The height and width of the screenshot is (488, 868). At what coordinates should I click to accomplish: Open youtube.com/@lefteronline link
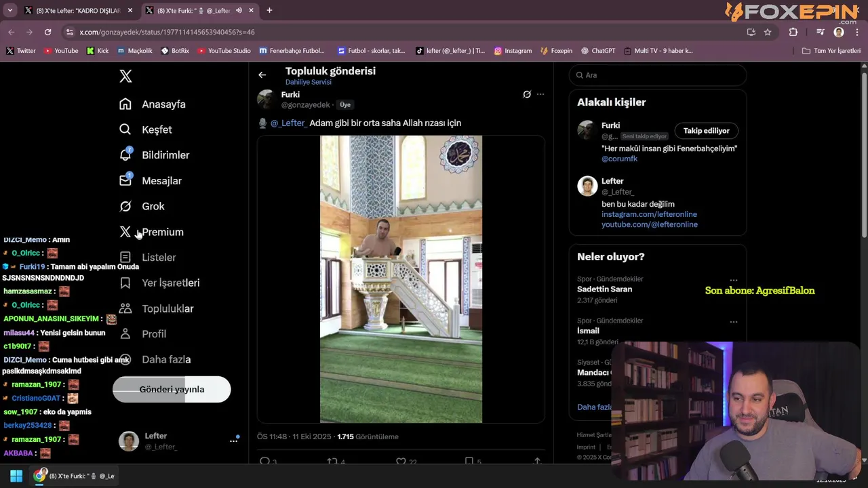coord(650,224)
